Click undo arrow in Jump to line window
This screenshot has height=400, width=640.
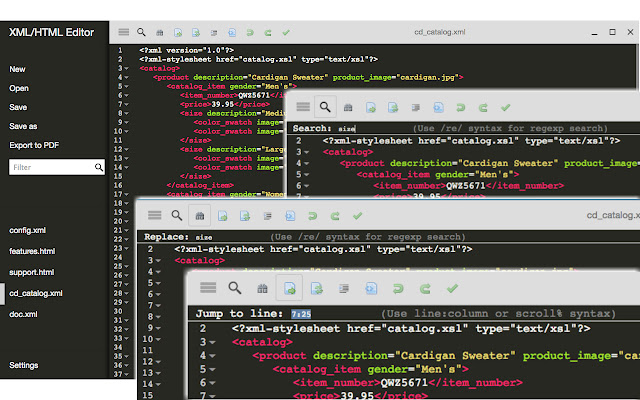(x=398, y=289)
